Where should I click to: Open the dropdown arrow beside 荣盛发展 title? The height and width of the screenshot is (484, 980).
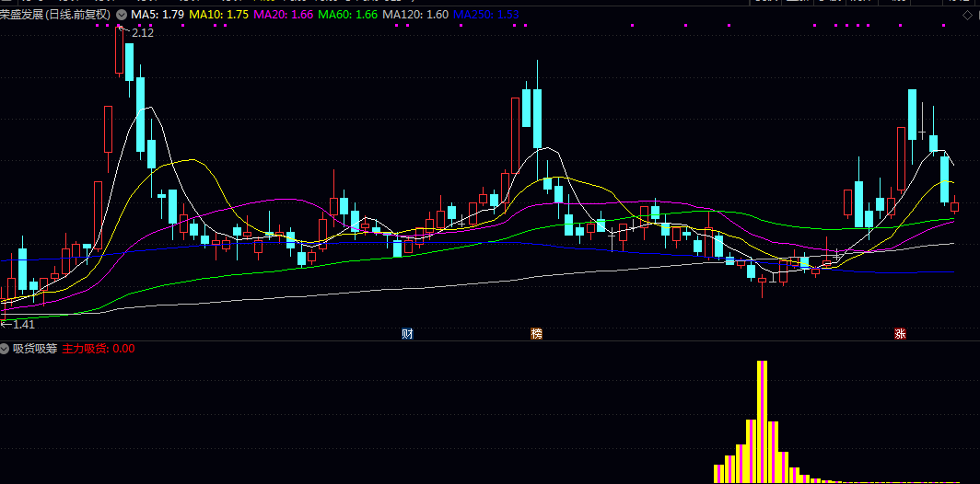pyautogui.click(x=122, y=15)
